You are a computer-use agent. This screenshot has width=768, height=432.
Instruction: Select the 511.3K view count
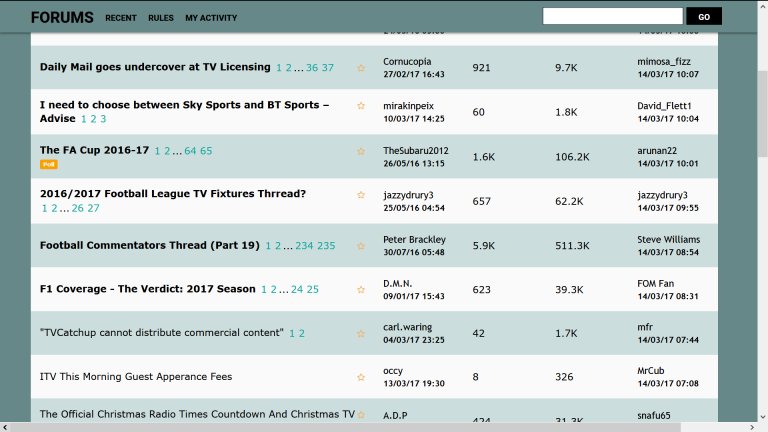click(x=572, y=245)
